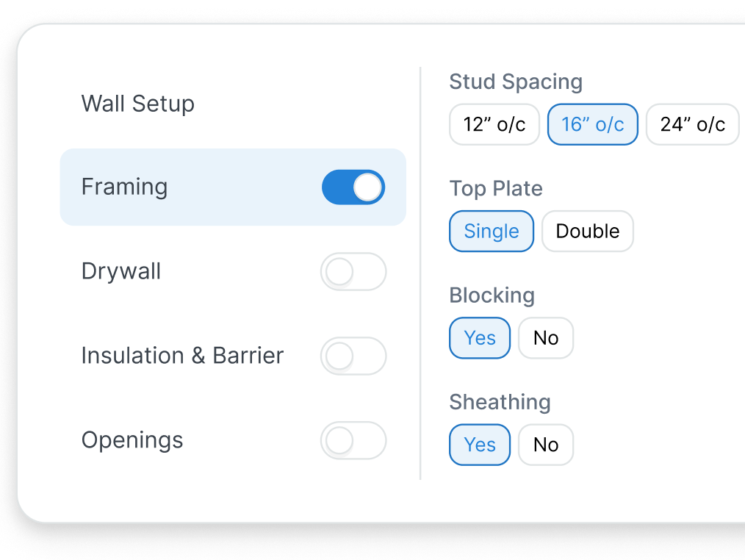The width and height of the screenshot is (745, 560).
Task: Enable the Insulation & Barrier toggle
Action: pos(353,356)
